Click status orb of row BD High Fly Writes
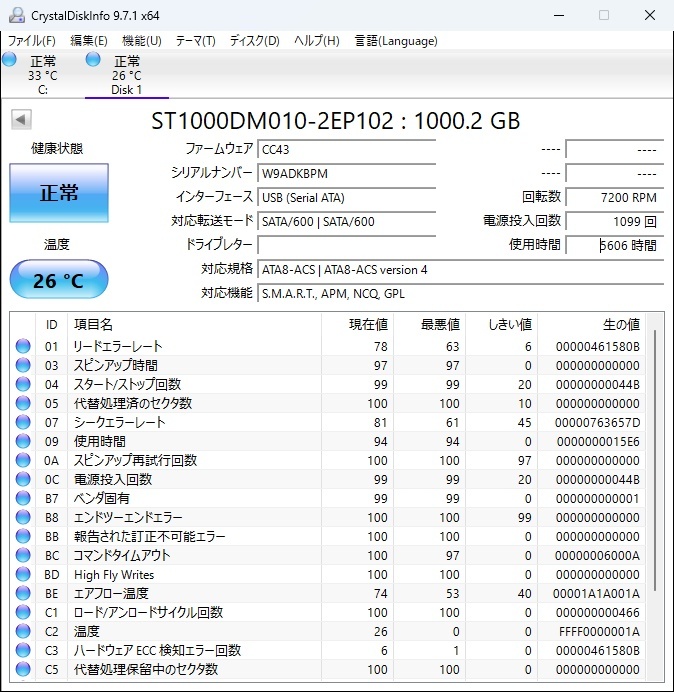 pos(23,574)
